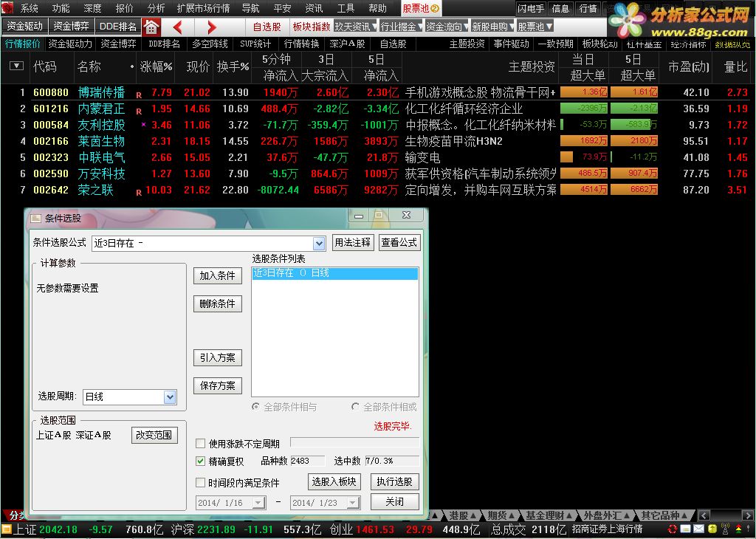Open the note icon in the status bar

coord(685,529)
